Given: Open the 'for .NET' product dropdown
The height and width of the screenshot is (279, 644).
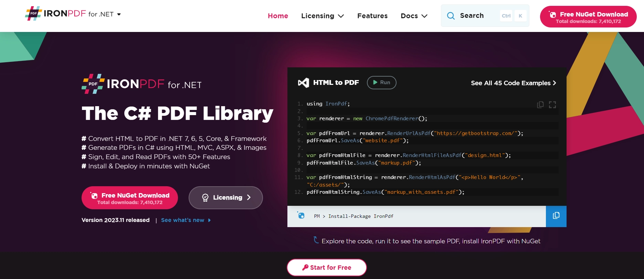Looking at the screenshot, I should click(x=105, y=14).
